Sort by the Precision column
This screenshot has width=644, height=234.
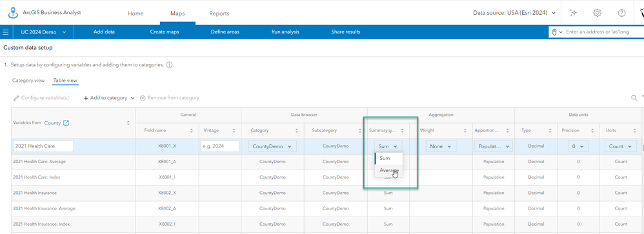(592, 131)
